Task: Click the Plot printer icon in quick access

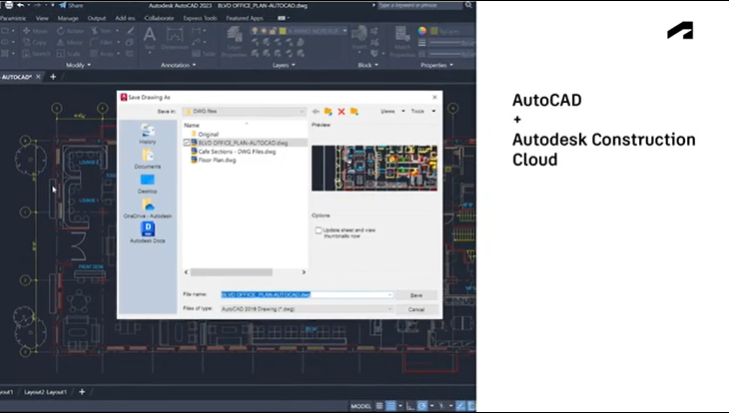Action: pos(8,5)
